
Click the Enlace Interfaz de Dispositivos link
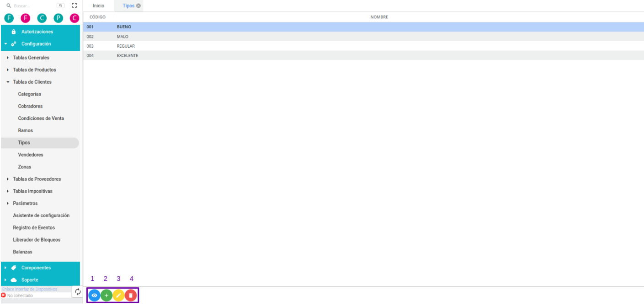point(30,289)
